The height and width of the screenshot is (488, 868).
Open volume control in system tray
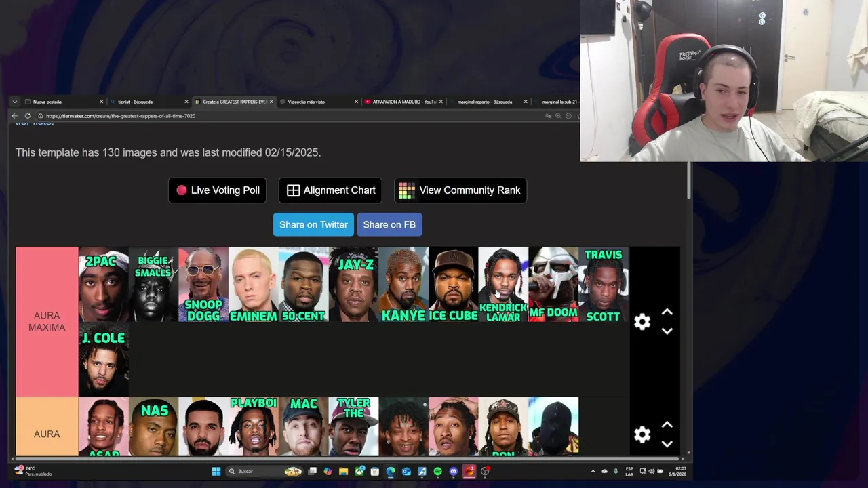tap(651, 471)
